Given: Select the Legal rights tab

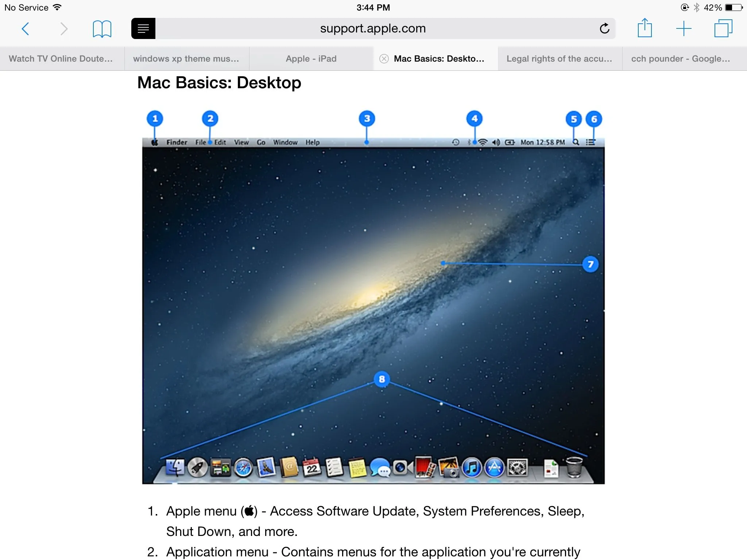Looking at the screenshot, I should pos(559,59).
